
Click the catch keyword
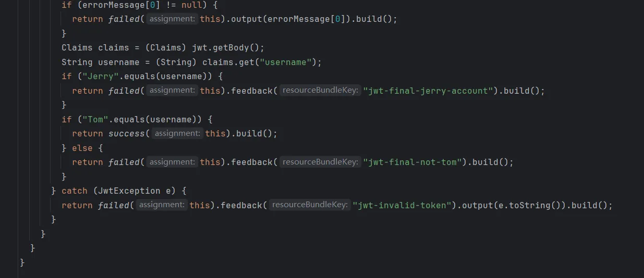point(75,191)
